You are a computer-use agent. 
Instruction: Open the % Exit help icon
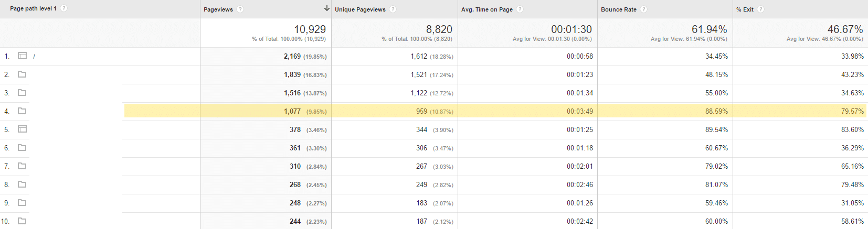coord(760,9)
